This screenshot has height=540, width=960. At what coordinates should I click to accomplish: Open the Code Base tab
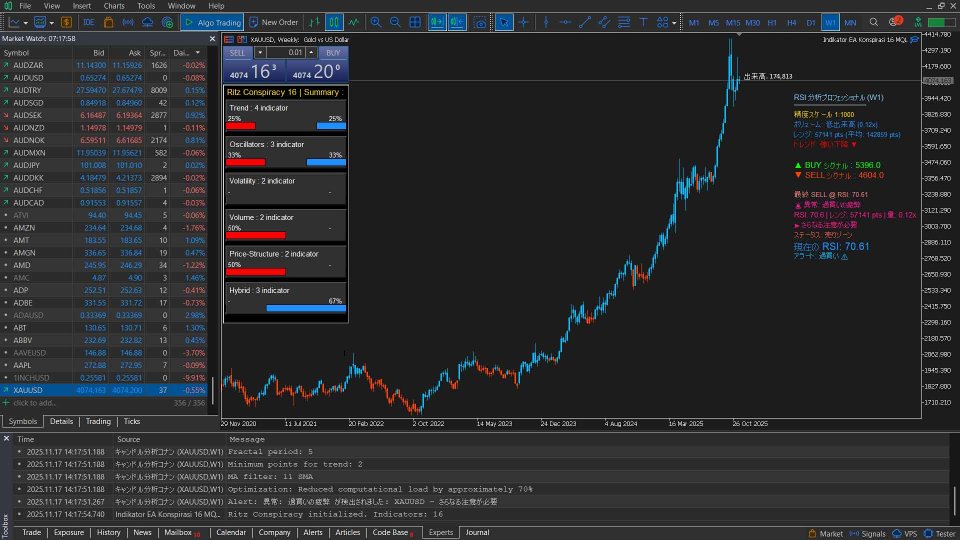pos(391,533)
